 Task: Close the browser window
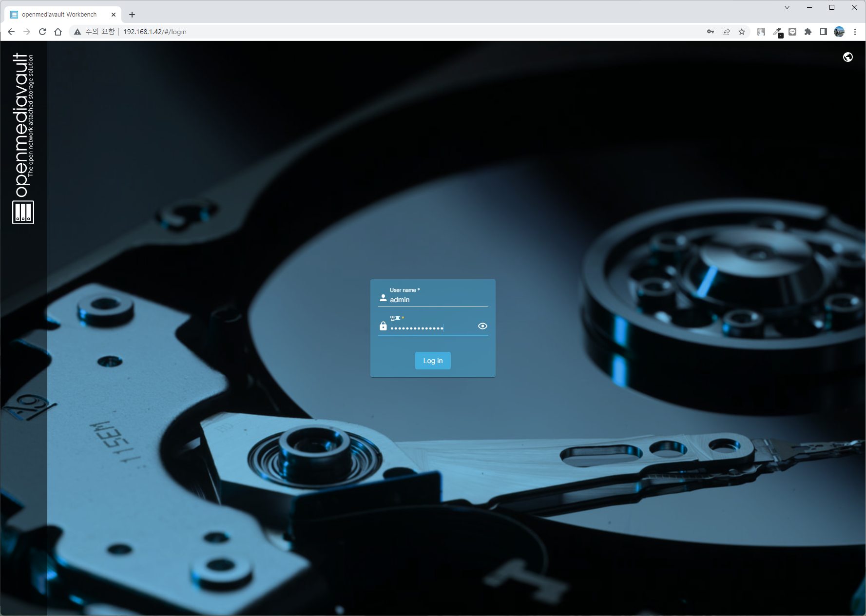pyautogui.click(x=854, y=7)
